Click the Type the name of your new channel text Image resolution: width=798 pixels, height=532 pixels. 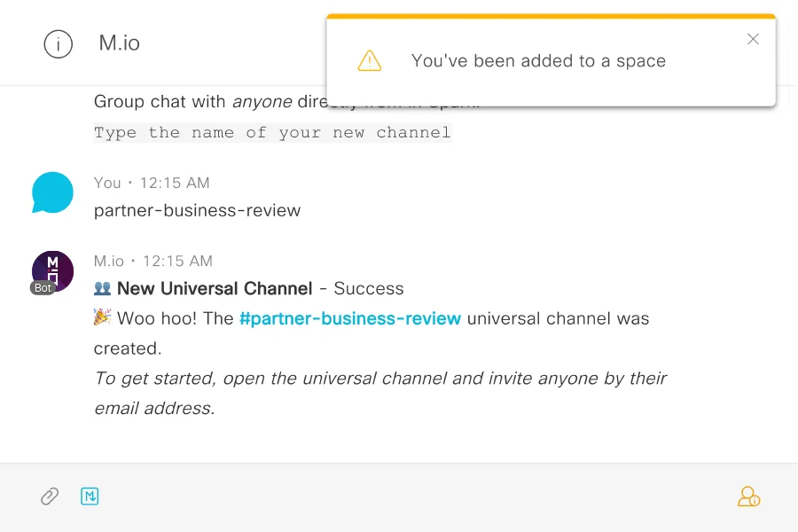[x=272, y=132]
